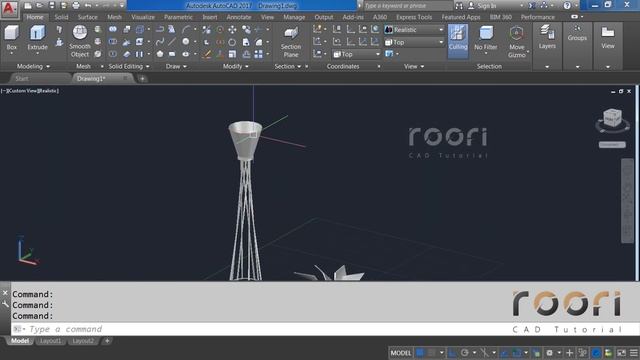This screenshot has height=360, width=640.
Task: Switch to the Home ribbon tab
Action: [x=35, y=17]
